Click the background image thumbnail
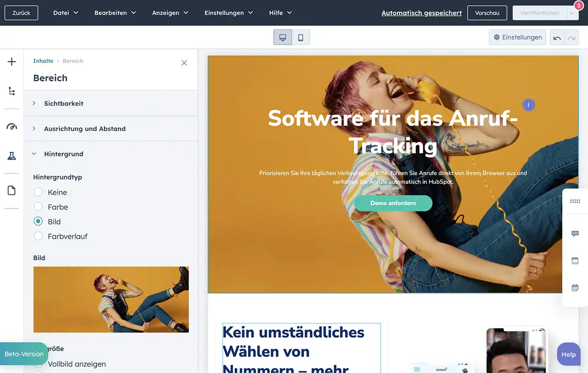The width and height of the screenshot is (588, 373). point(111,300)
